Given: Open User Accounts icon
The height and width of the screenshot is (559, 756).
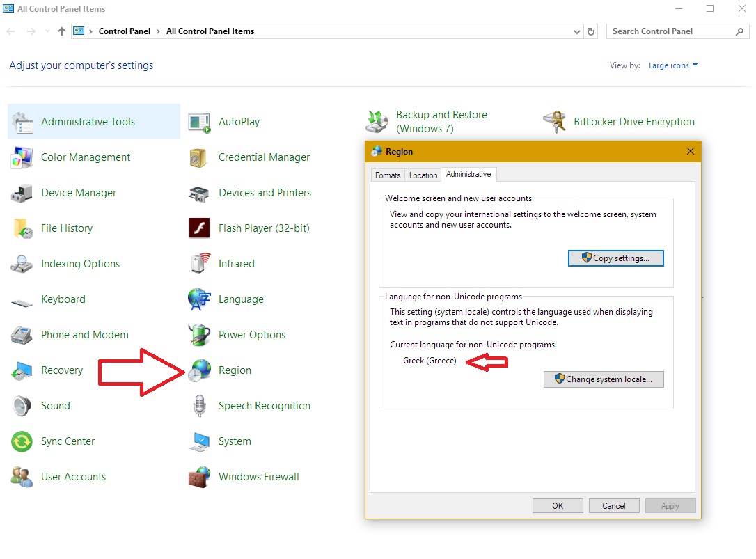Looking at the screenshot, I should pos(22,477).
